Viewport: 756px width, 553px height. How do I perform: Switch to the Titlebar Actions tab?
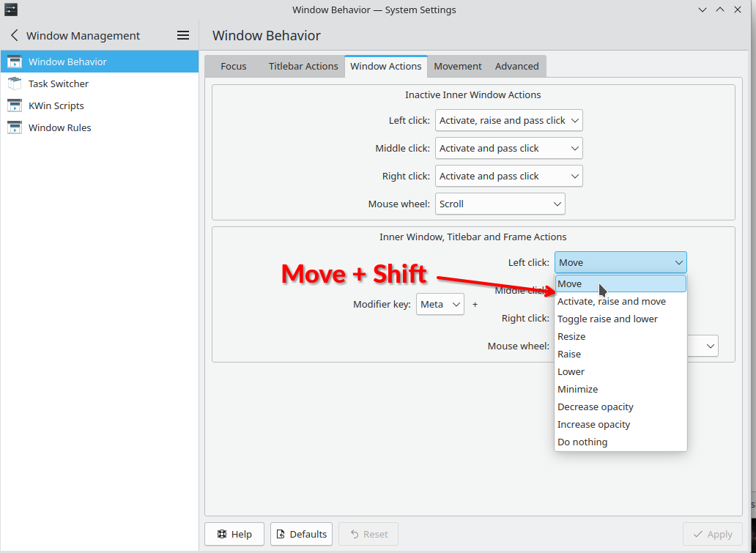click(303, 66)
